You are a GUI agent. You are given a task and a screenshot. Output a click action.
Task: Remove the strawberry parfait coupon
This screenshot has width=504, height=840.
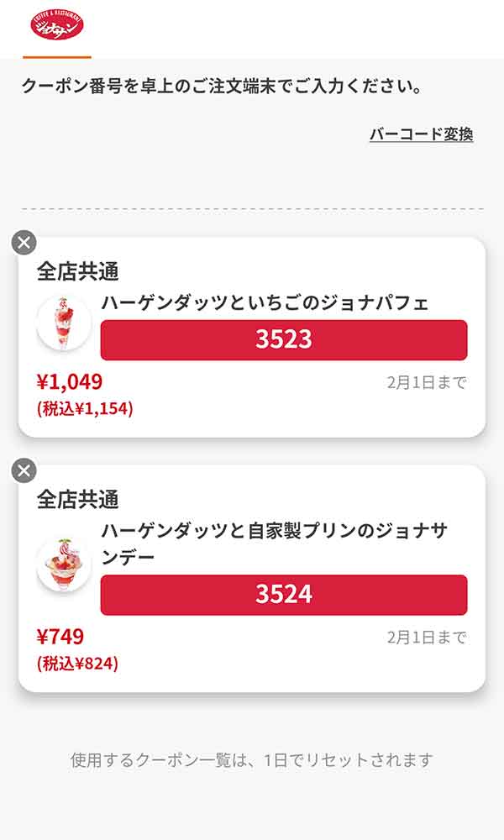[24, 243]
